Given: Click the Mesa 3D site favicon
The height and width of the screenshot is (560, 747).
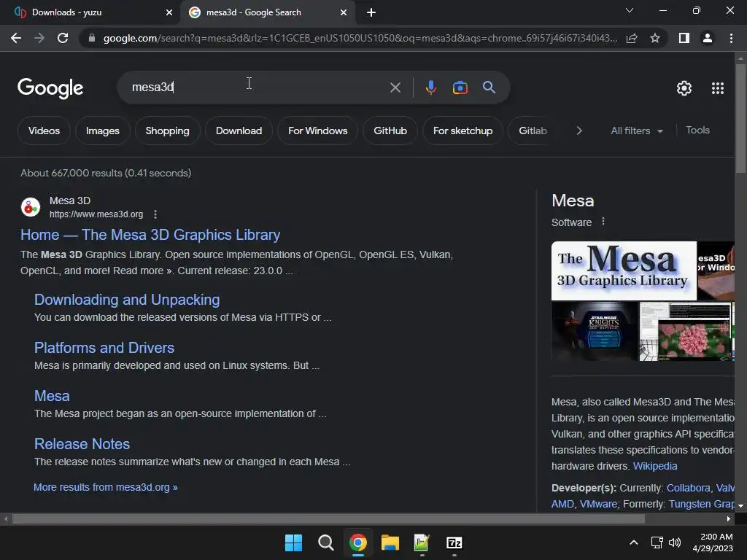Looking at the screenshot, I should coord(31,207).
